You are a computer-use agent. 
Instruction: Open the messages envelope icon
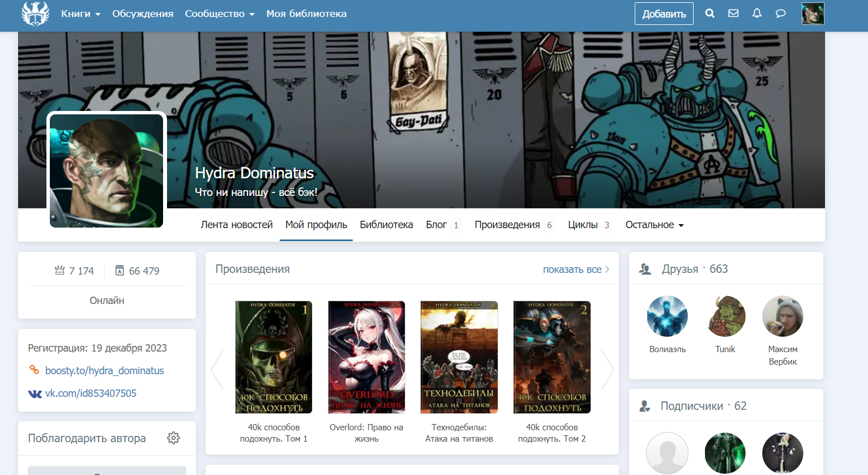click(x=733, y=14)
